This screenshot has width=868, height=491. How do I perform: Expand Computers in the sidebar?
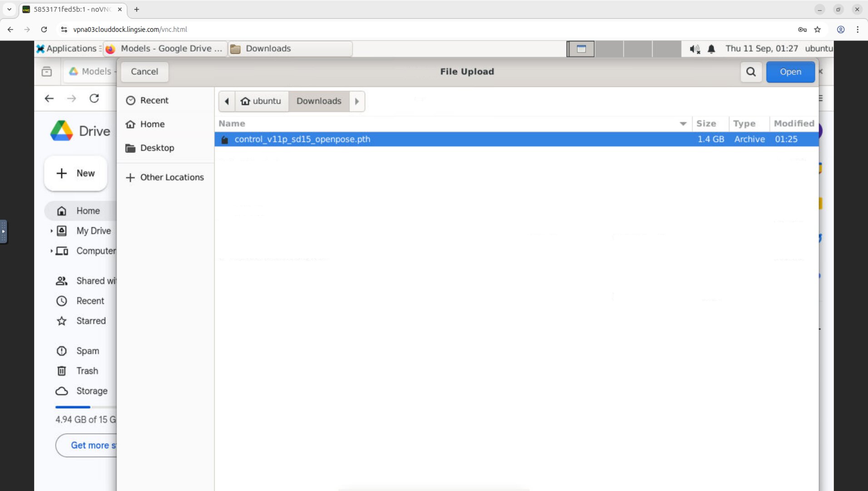51,251
